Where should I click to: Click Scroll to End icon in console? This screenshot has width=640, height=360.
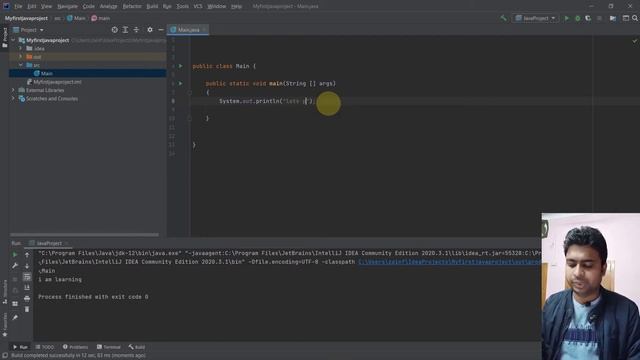(27, 287)
